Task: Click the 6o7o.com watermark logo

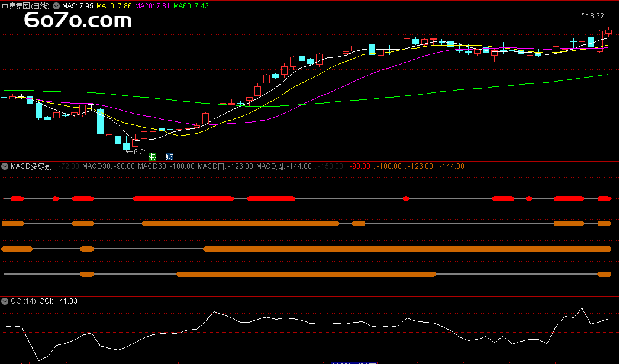Action: [x=78, y=21]
